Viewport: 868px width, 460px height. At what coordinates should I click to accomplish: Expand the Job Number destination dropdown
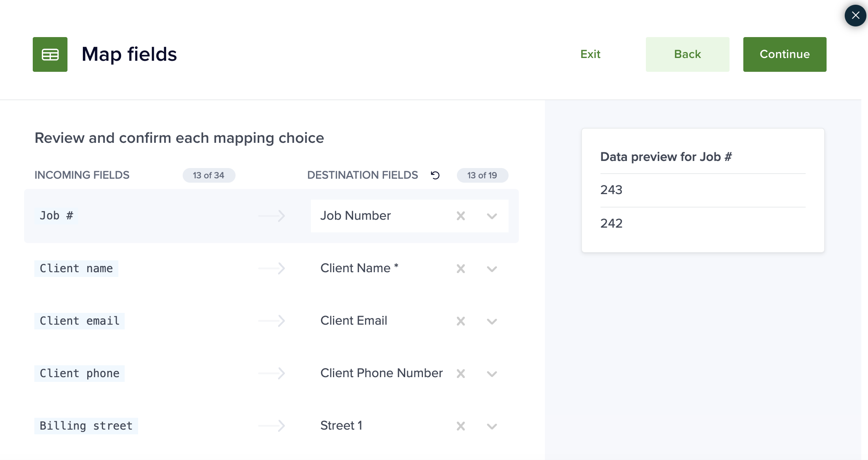[492, 216]
